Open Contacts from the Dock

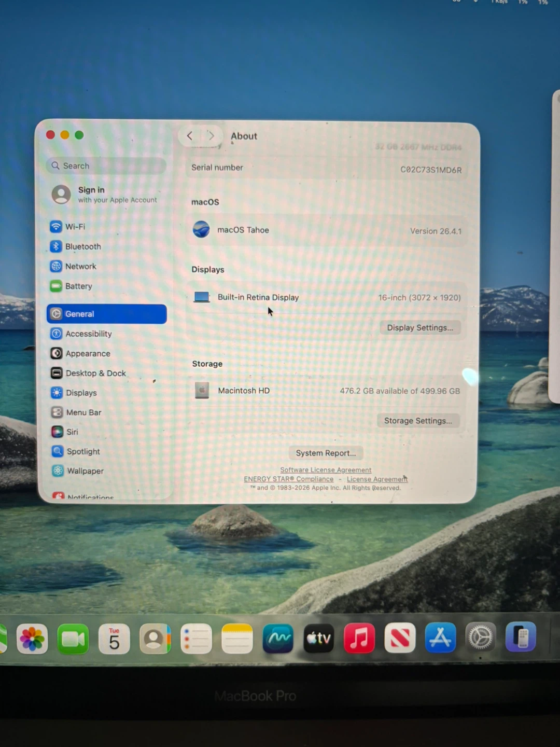155,639
